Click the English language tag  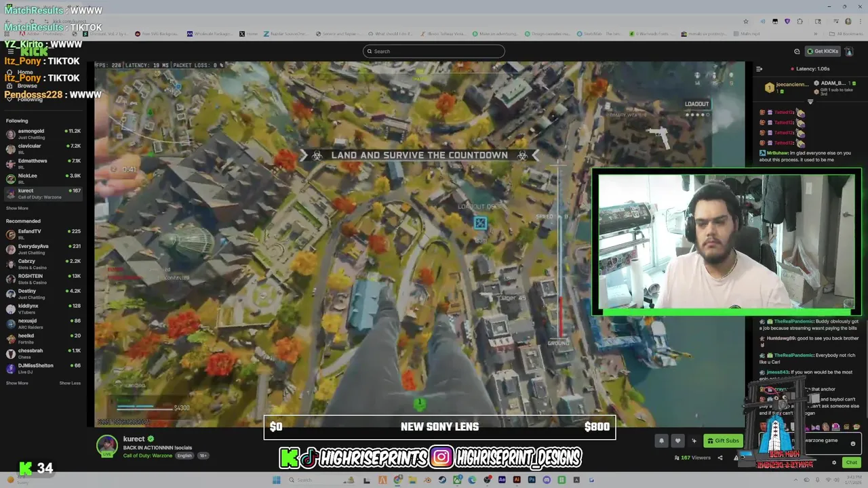pyautogui.click(x=184, y=455)
